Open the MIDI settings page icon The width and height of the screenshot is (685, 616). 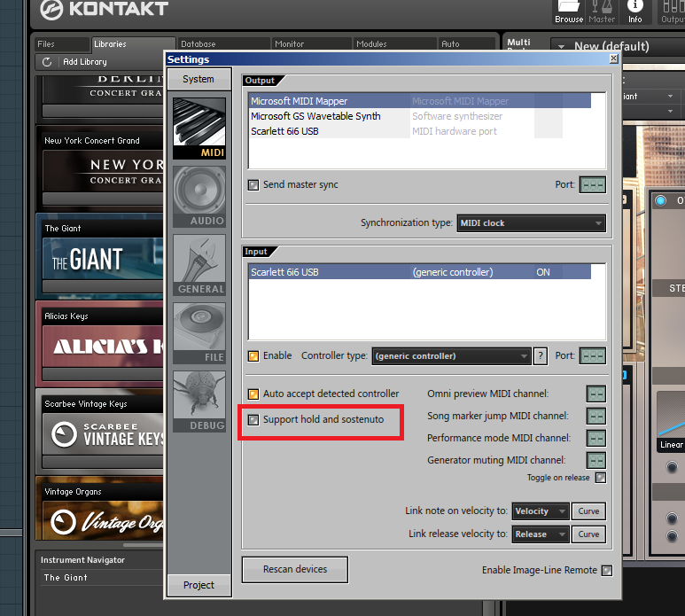point(199,128)
